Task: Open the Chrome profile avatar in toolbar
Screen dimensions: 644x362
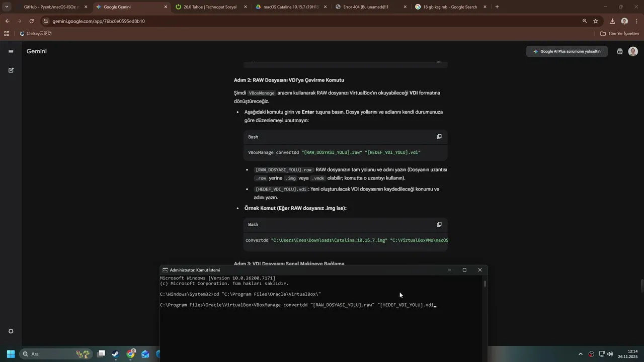Action: 624,21
